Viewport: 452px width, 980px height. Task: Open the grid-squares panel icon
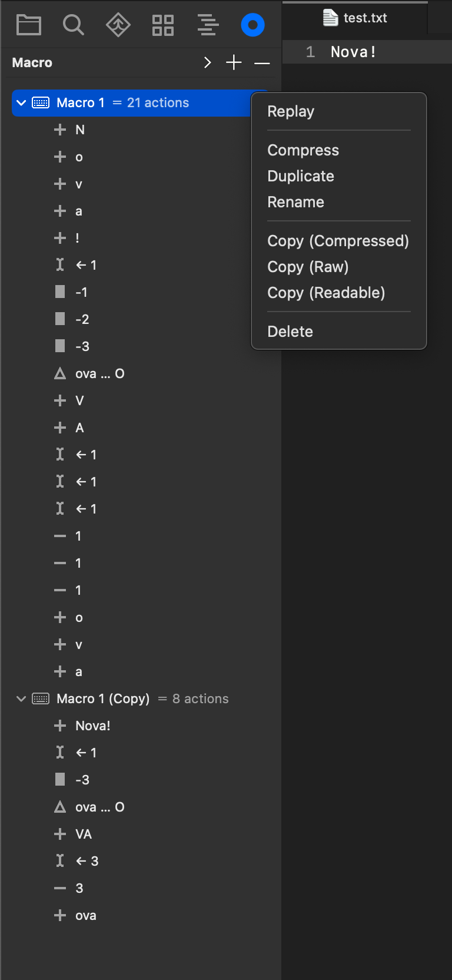(163, 25)
